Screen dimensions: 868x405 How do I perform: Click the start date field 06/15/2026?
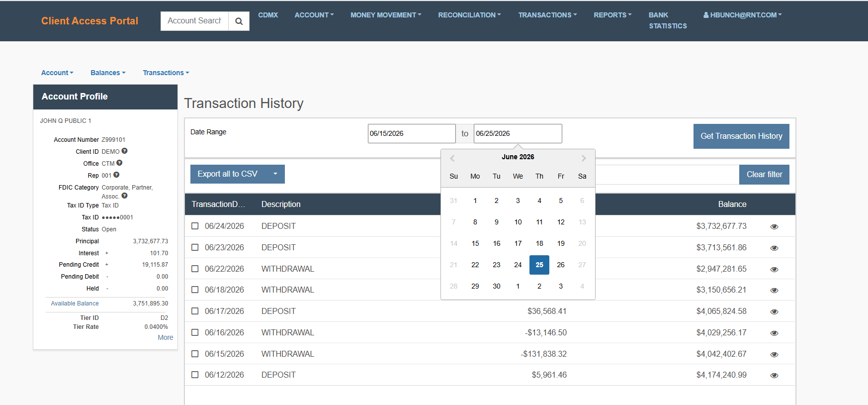(412, 133)
